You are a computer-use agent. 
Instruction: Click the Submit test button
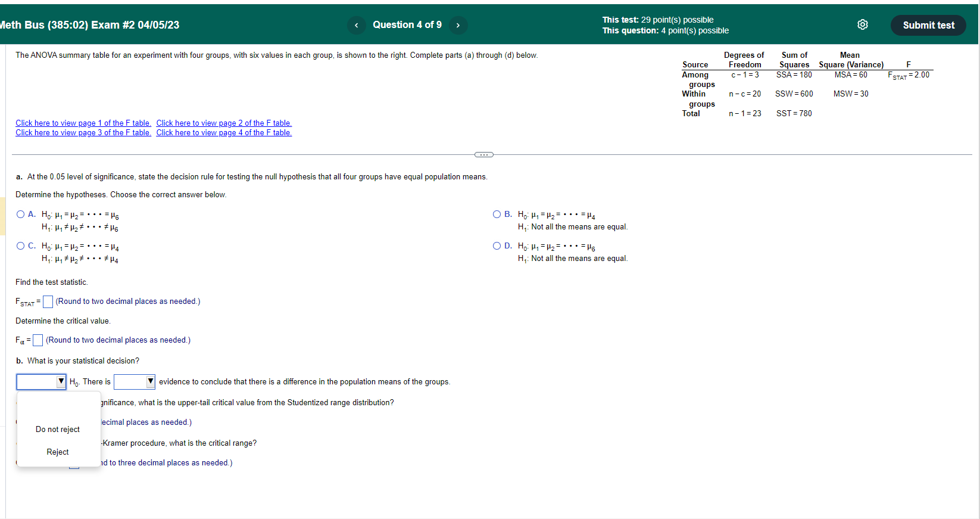tap(928, 25)
